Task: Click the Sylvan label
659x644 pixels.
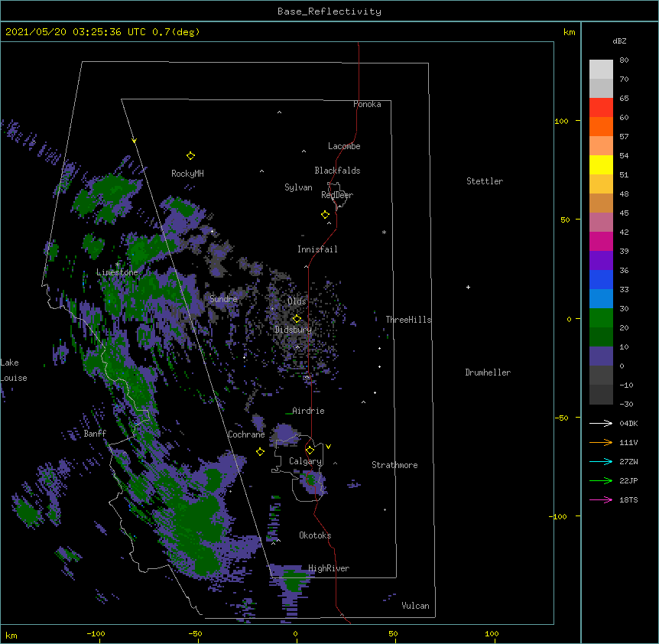Action: (x=298, y=187)
